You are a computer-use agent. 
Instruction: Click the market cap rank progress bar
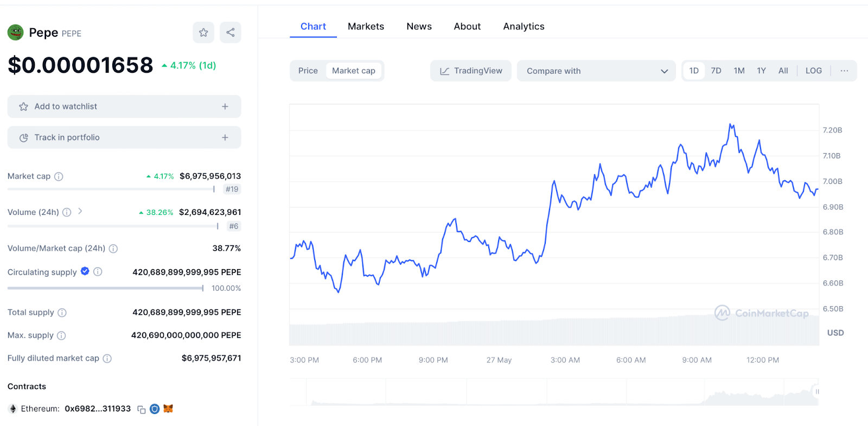pos(111,189)
